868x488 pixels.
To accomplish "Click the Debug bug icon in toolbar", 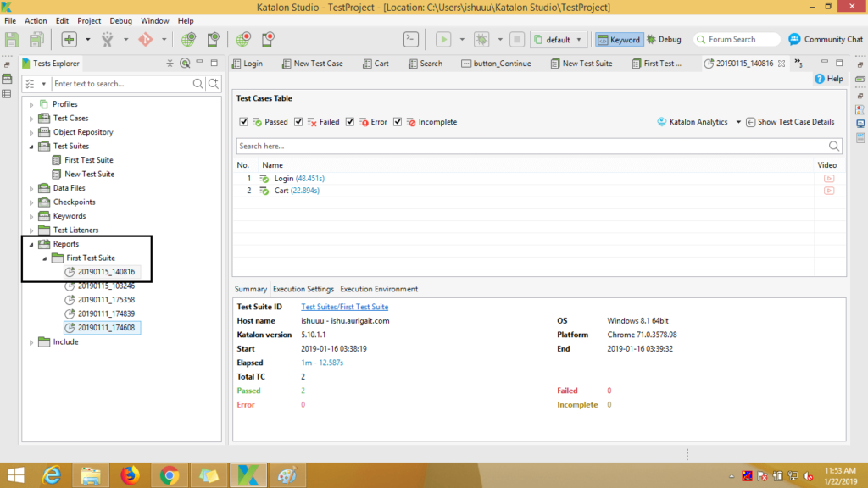I will click(481, 39).
